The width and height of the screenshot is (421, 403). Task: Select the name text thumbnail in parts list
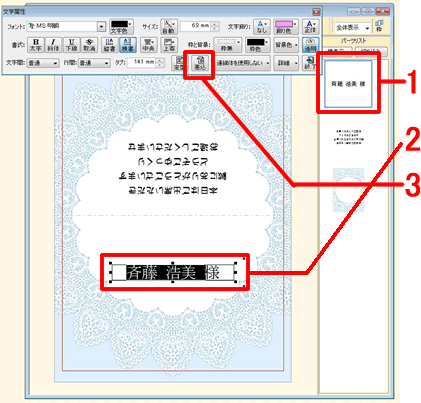[x=348, y=84]
